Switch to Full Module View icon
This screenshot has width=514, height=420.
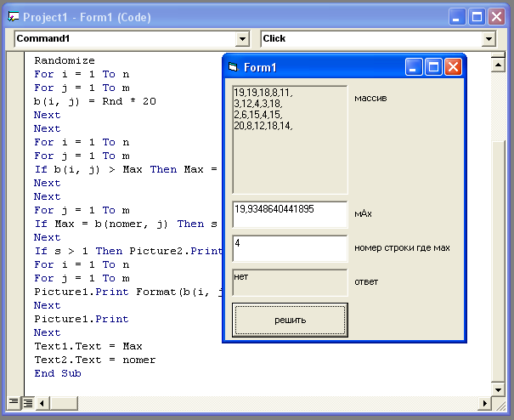28,403
